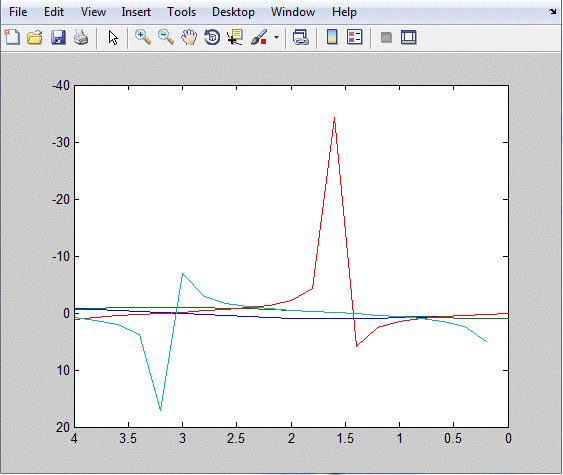The height and width of the screenshot is (475, 563).
Task: Expand the Brush color dropdown arrow
Action: click(x=276, y=37)
